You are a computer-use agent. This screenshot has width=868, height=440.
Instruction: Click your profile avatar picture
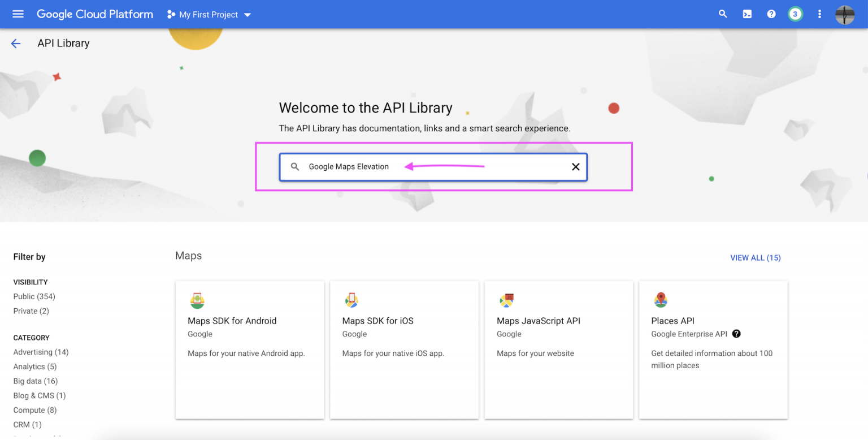pos(844,14)
